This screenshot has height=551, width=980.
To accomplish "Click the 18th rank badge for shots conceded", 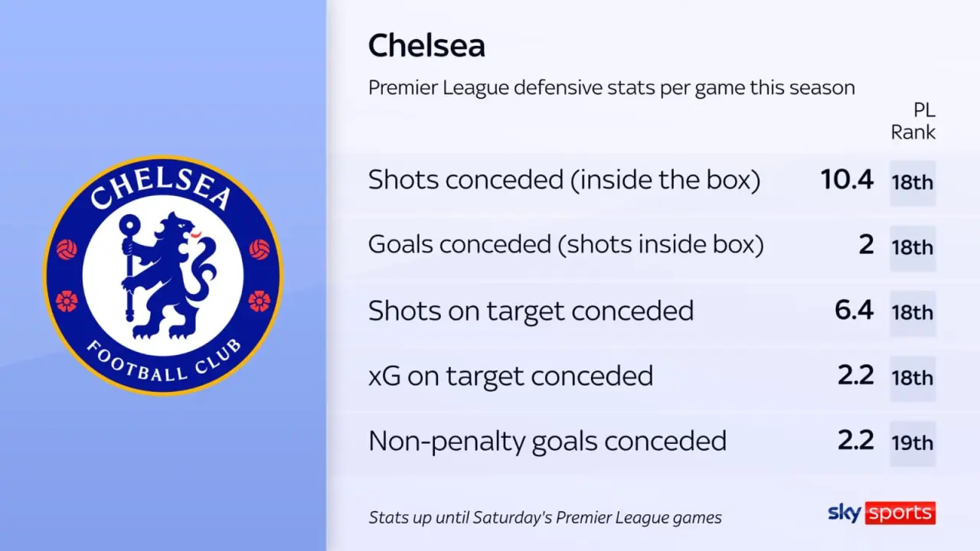I will coord(913,183).
